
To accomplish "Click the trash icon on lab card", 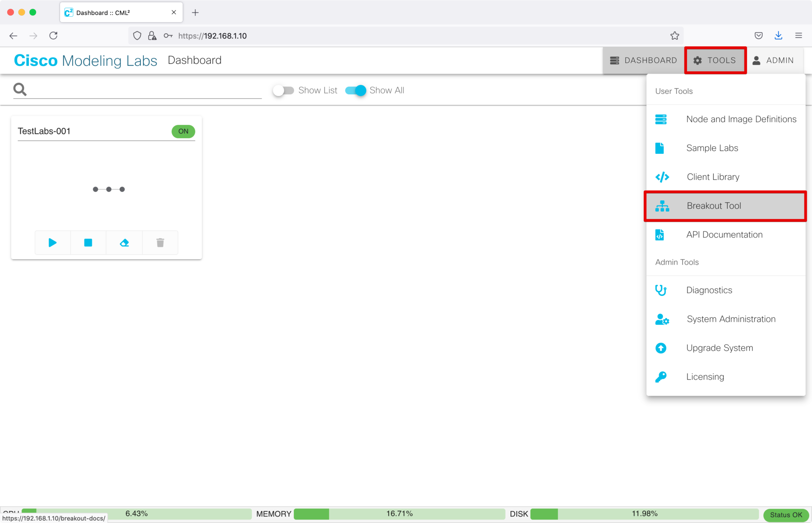I will (160, 242).
